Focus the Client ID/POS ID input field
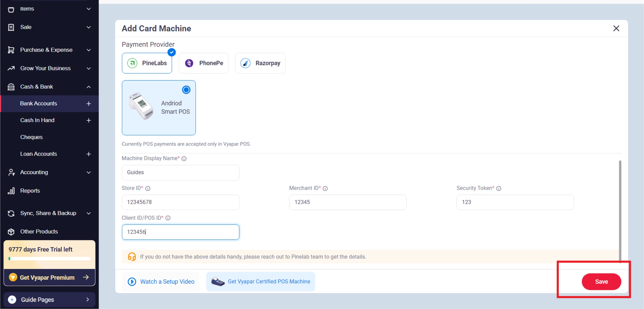Image resolution: width=644 pixels, height=309 pixels. coord(180,232)
